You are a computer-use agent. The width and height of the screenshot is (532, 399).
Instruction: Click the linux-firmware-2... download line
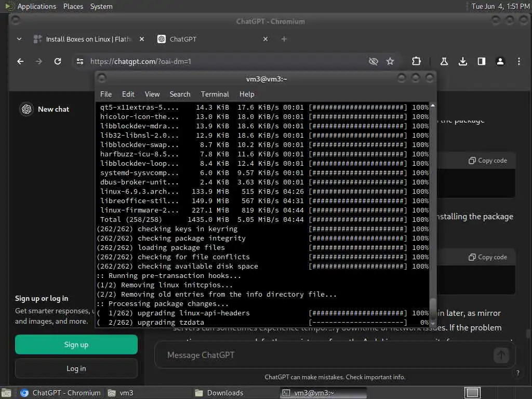pos(264,210)
